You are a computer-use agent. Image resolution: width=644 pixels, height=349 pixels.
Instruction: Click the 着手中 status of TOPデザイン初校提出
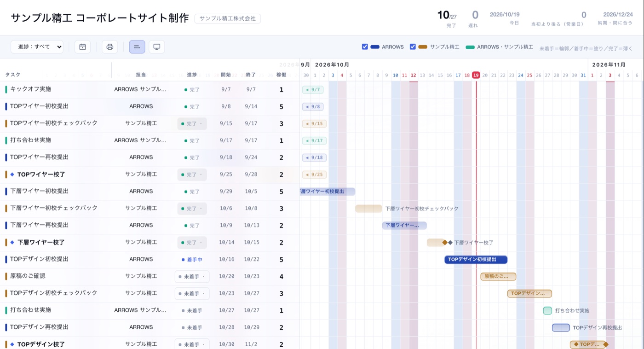[x=192, y=260]
